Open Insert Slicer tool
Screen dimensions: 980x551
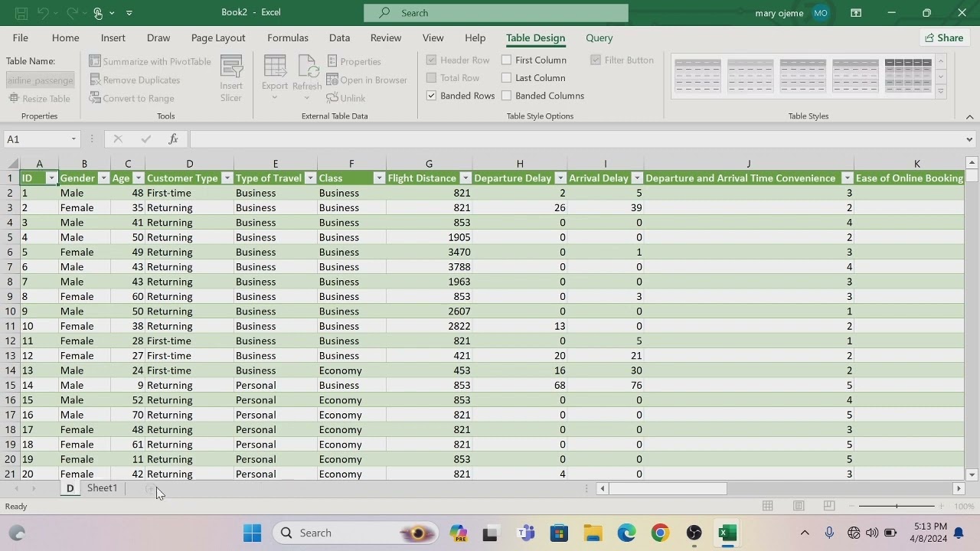point(231,79)
